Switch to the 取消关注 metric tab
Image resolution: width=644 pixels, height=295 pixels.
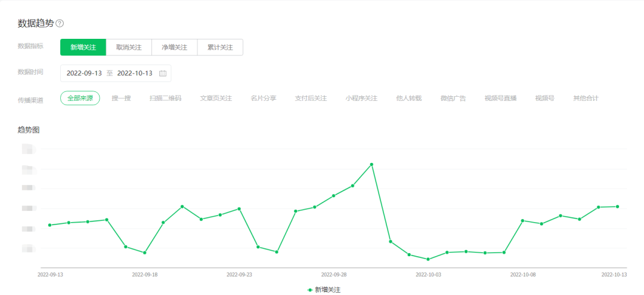pyautogui.click(x=129, y=47)
